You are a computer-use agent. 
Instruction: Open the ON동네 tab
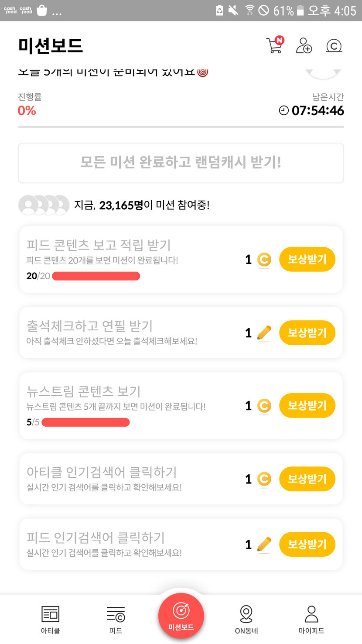click(x=246, y=619)
